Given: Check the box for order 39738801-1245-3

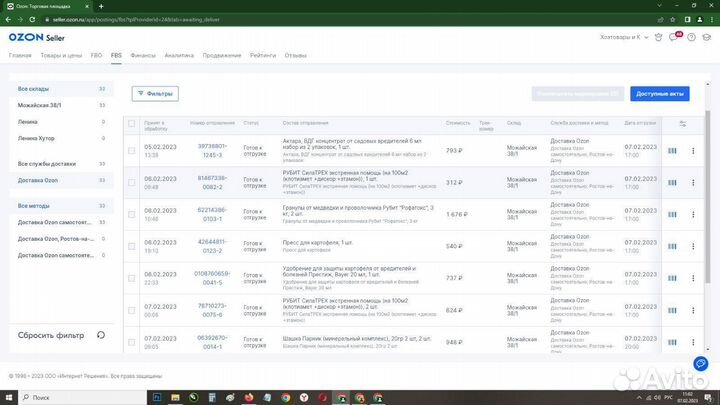Looking at the screenshot, I should click(131, 151).
